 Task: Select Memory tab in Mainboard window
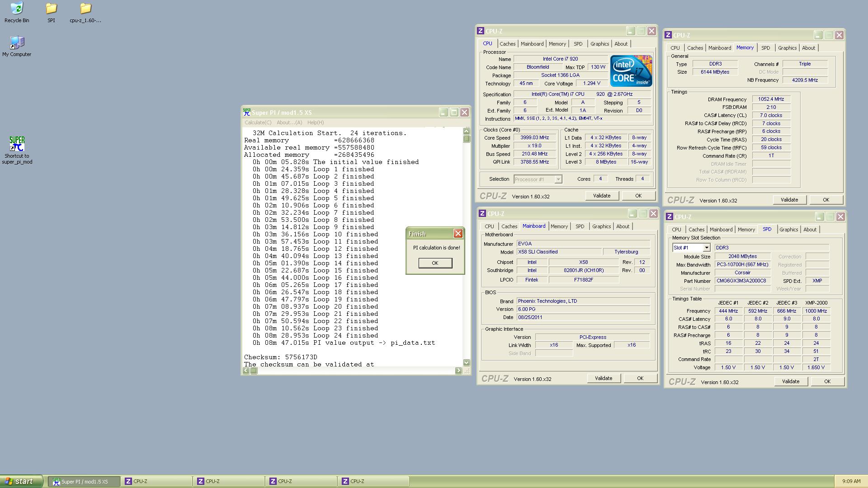[x=559, y=226]
